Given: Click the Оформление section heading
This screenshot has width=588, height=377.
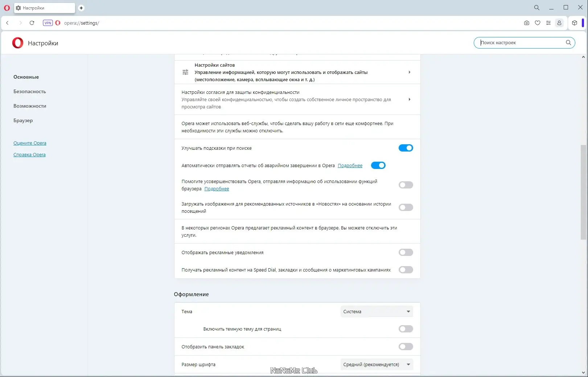Looking at the screenshot, I should (x=191, y=294).
